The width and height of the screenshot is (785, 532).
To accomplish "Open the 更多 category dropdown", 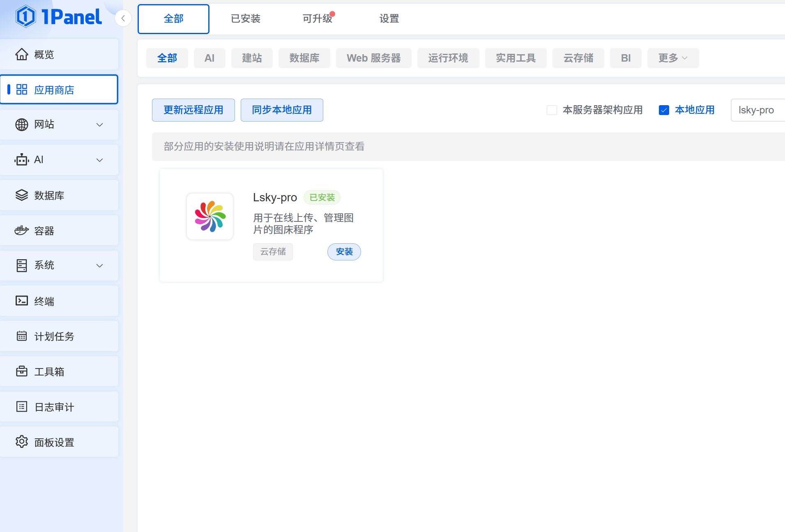I will pos(672,58).
